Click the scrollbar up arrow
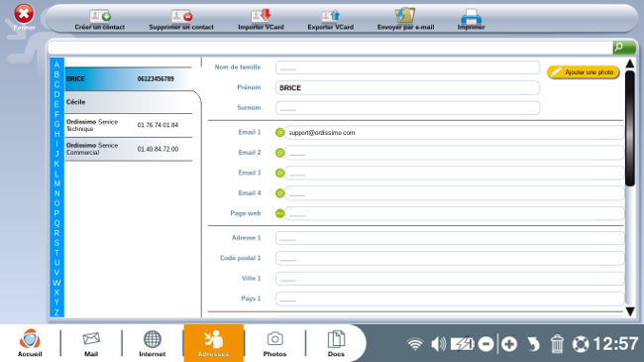The image size is (644, 362). pos(630,63)
